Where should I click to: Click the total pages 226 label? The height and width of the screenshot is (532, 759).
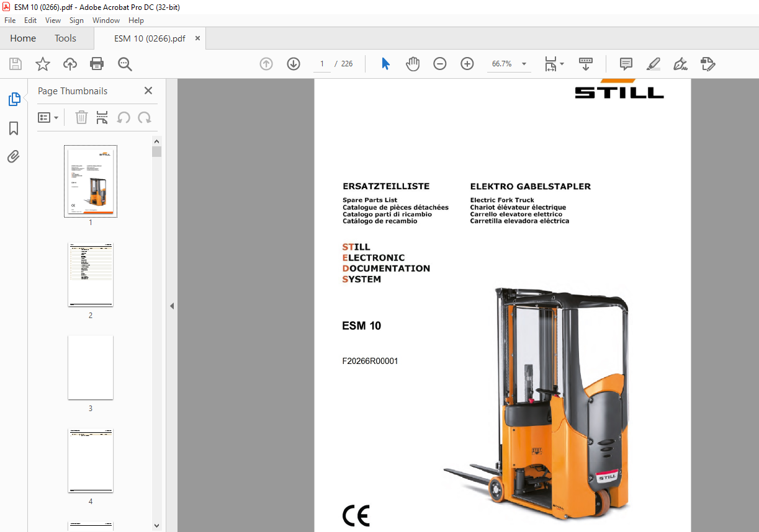tap(347, 64)
